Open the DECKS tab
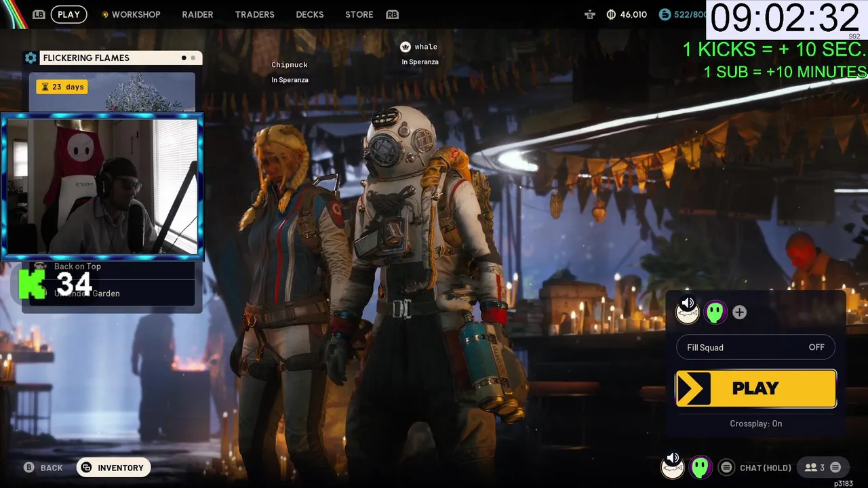The height and width of the screenshot is (488, 868). (x=310, y=14)
